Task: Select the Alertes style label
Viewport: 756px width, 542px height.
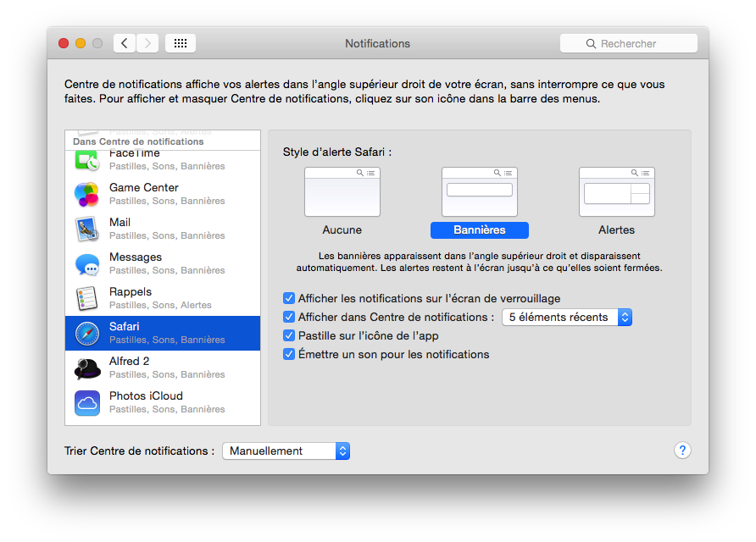Action: tap(617, 230)
